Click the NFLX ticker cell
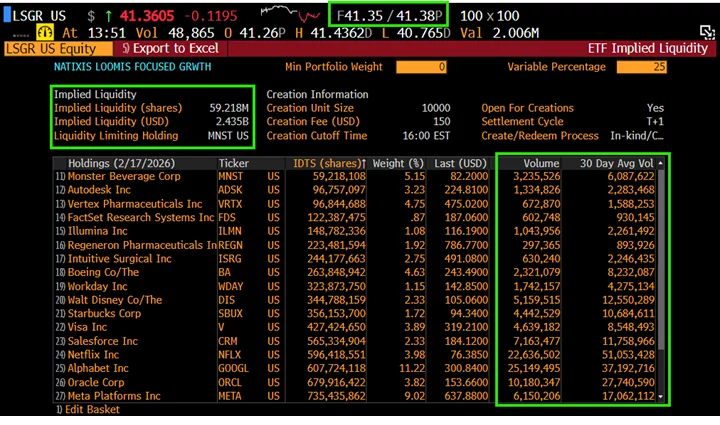 230,355
